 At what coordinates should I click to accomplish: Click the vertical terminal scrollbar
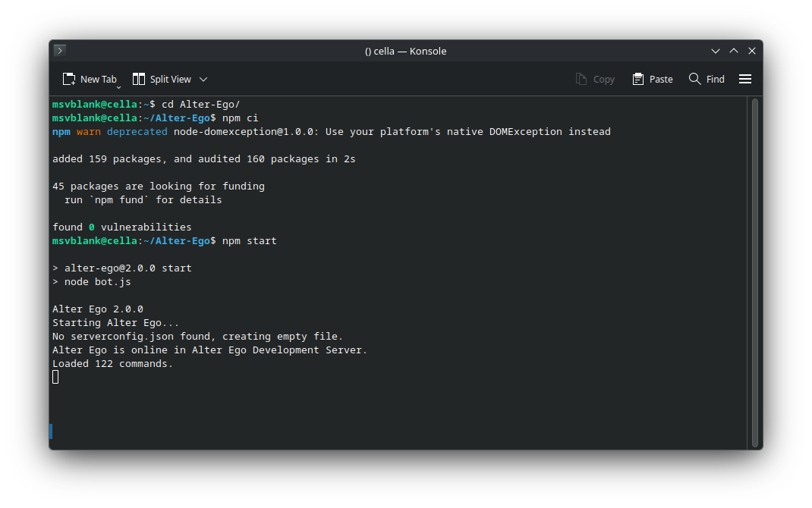(755, 273)
